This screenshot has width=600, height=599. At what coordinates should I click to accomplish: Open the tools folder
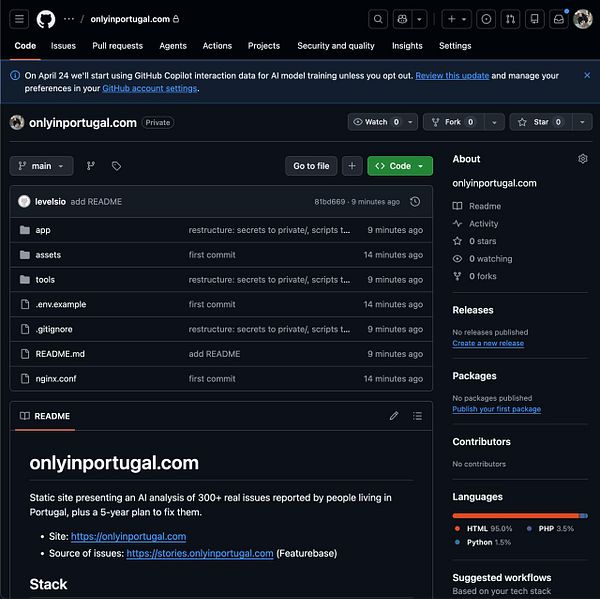tap(45, 279)
